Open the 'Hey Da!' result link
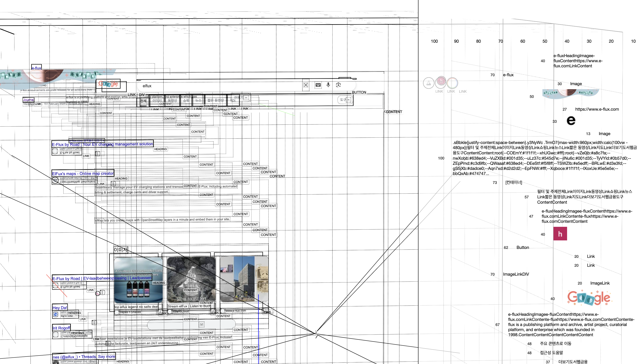Viewport: 643px width, 364px height. click(x=60, y=308)
